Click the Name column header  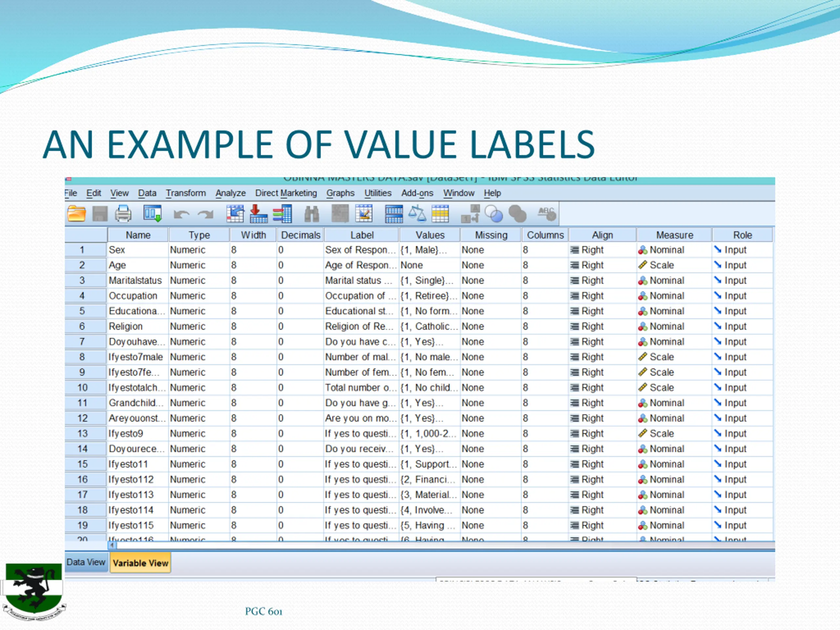tap(138, 235)
